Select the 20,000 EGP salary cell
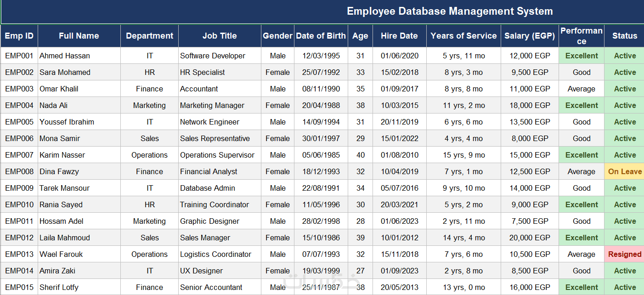644x295 pixels. click(530, 238)
